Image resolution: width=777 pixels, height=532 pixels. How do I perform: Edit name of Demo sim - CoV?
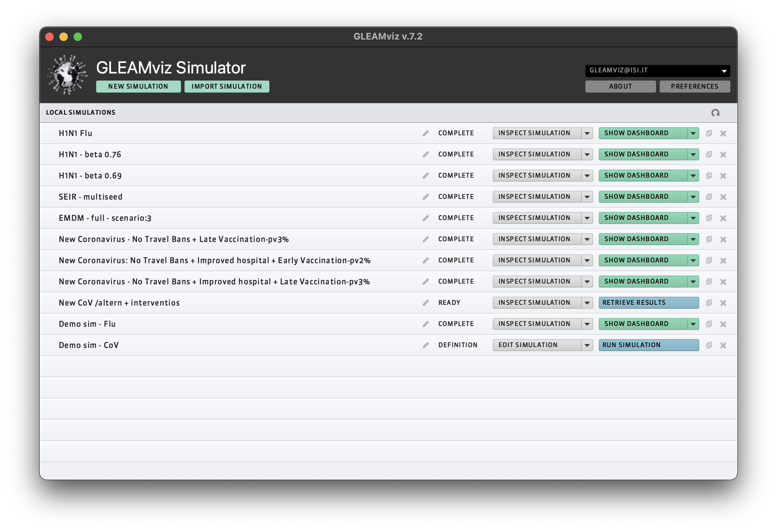pos(426,345)
